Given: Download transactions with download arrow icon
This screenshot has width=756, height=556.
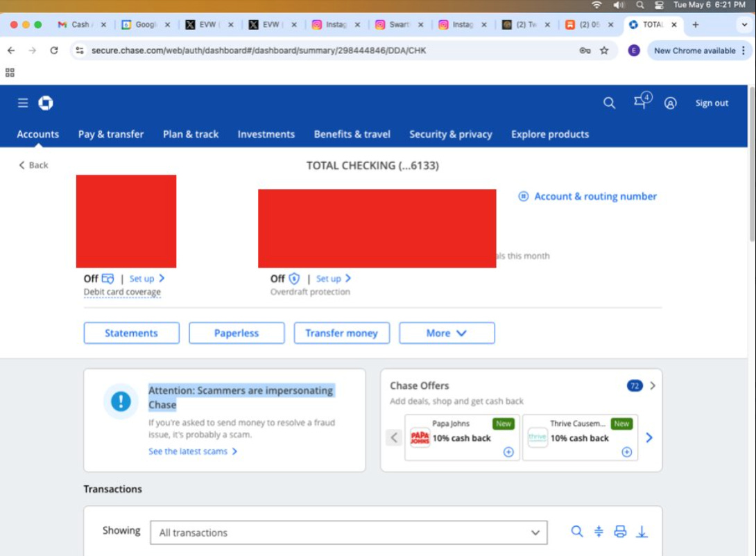Looking at the screenshot, I should tap(642, 532).
